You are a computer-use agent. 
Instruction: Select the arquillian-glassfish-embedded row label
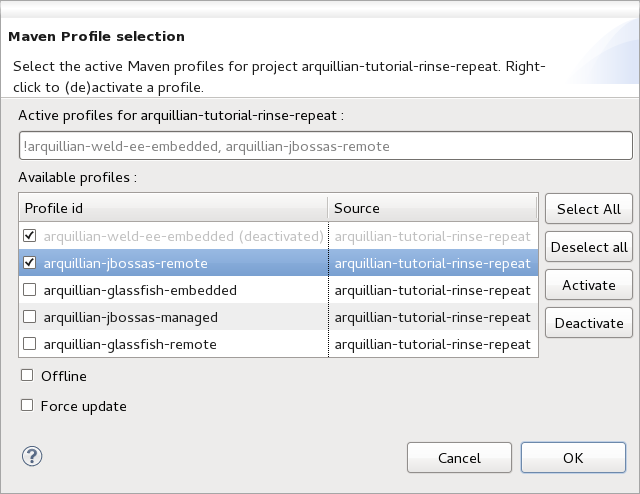[139, 290]
